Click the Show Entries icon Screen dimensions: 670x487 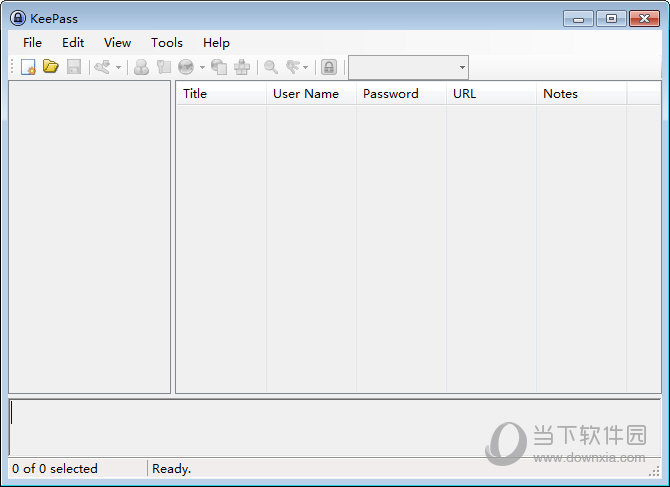(293, 67)
